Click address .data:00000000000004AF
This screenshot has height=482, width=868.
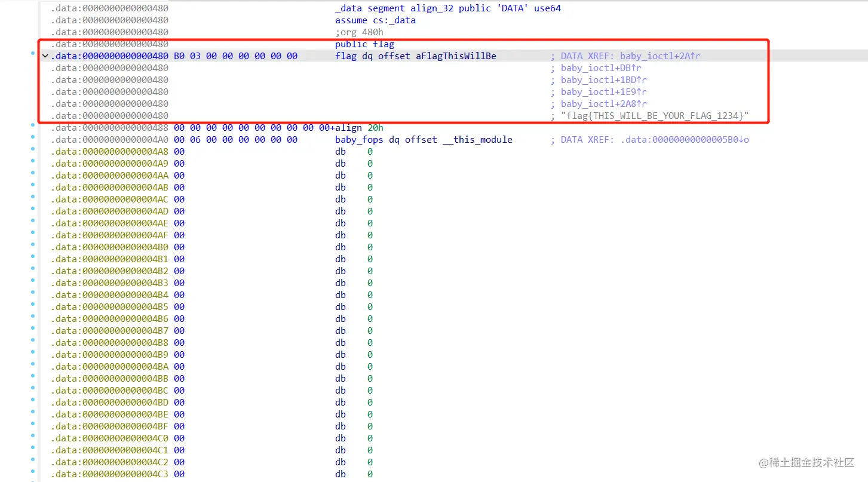click(109, 235)
